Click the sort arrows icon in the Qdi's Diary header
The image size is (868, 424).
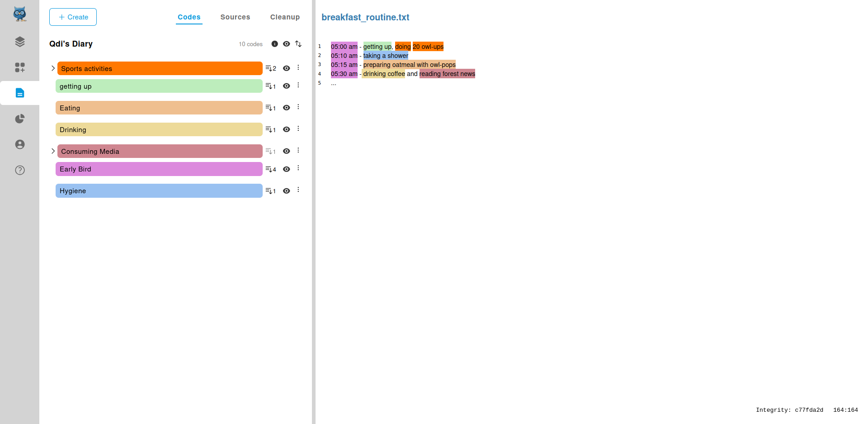click(x=298, y=44)
